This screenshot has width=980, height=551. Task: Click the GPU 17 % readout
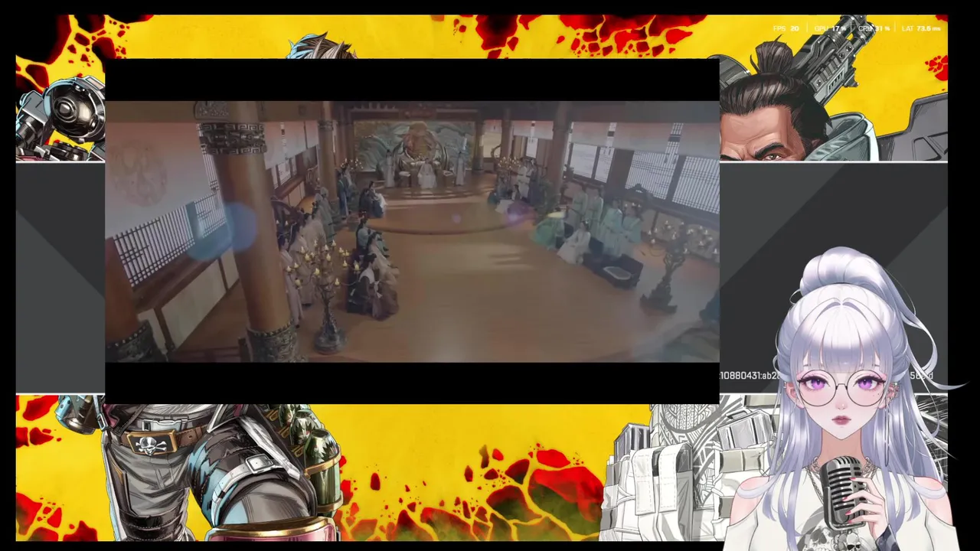coord(830,28)
